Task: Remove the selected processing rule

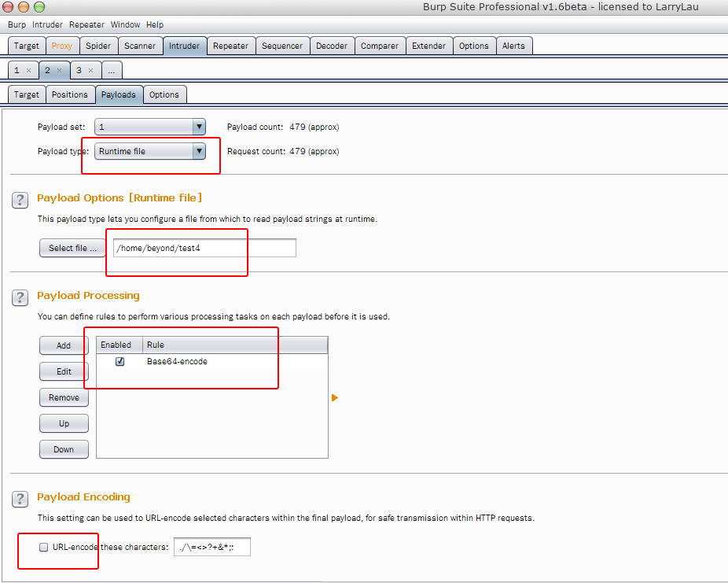Action: pyautogui.click(x=64, y=397)
